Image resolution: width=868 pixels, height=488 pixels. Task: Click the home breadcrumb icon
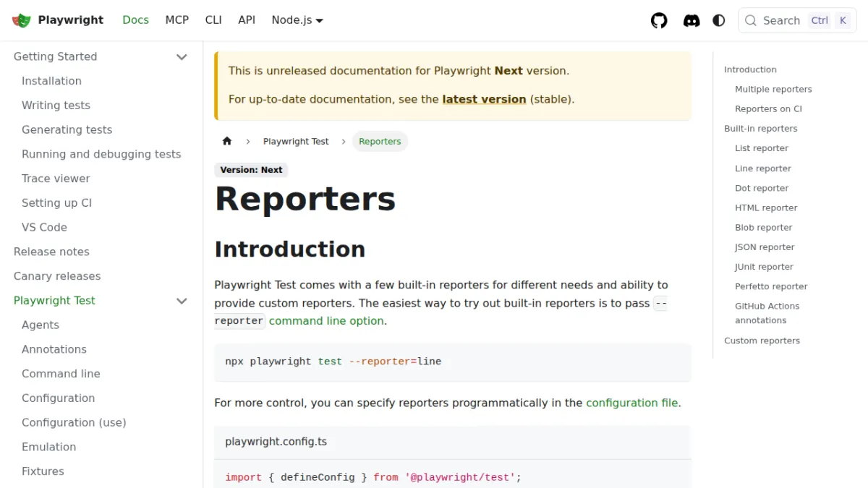point(227,141)
